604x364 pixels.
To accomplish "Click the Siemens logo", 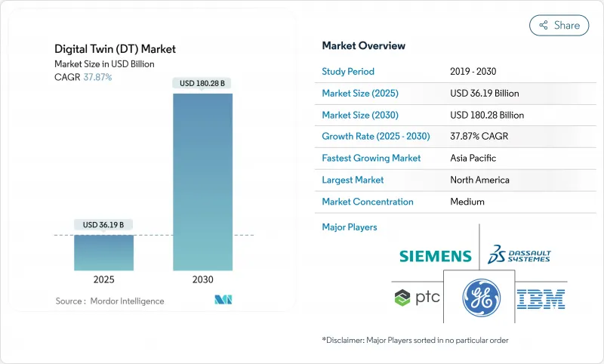I will coord(436,257).
